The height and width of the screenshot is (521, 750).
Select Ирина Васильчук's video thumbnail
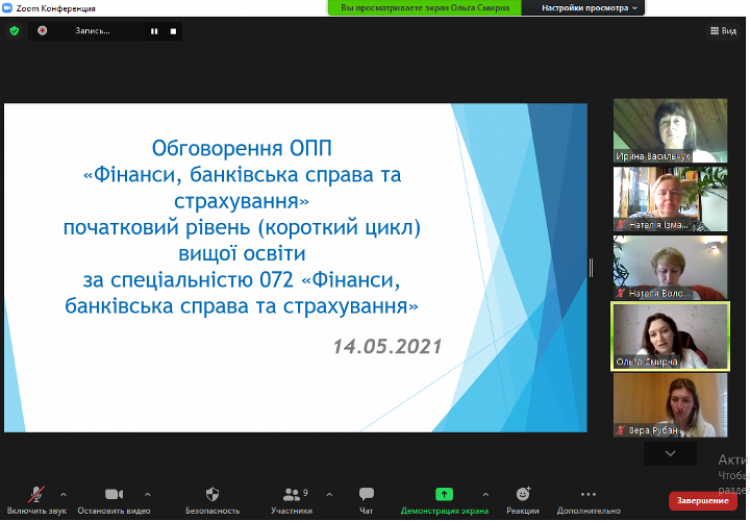coord(670,130)
